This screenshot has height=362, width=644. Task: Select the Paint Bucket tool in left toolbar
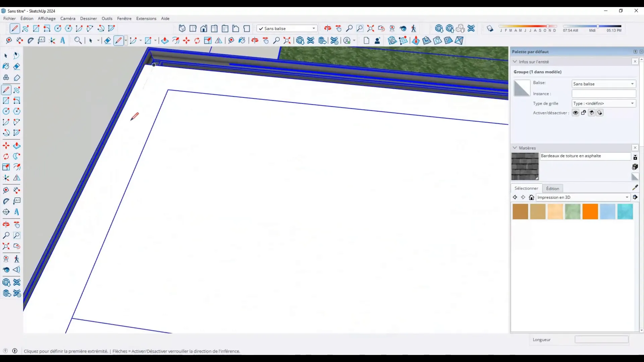pos(6,66)
